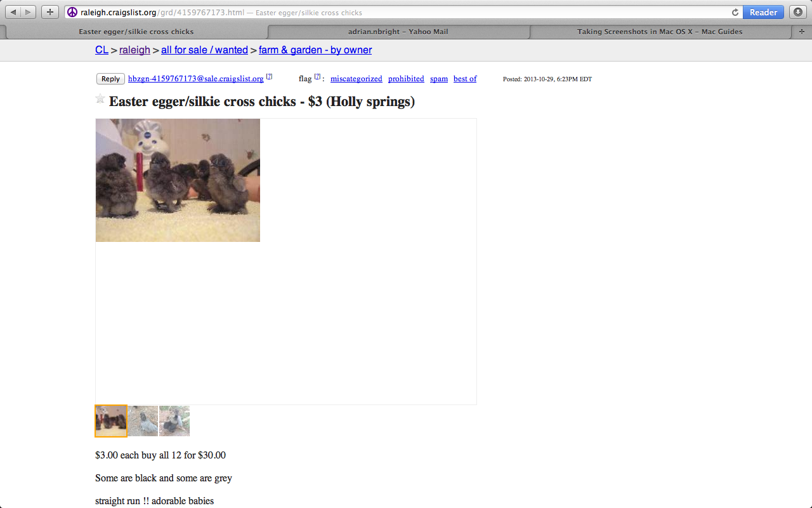The height and width of the screenshot is (508, 812).
Task: Open the Safari downloads button
Action: (x=798, y=12)
